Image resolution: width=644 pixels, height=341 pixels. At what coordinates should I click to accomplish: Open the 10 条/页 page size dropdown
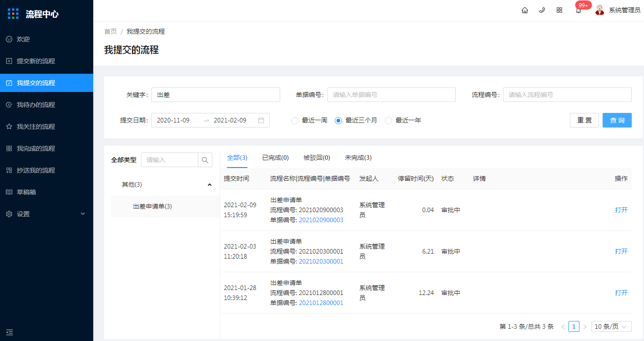611,326
